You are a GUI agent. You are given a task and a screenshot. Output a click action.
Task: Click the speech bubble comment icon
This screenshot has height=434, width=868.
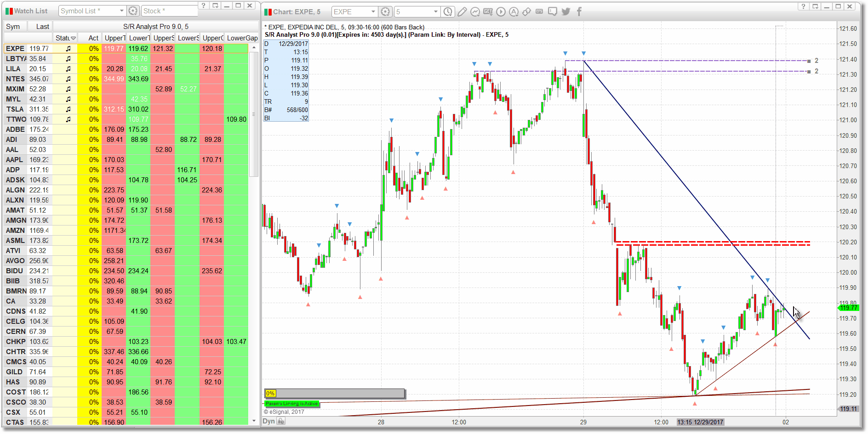553,11
